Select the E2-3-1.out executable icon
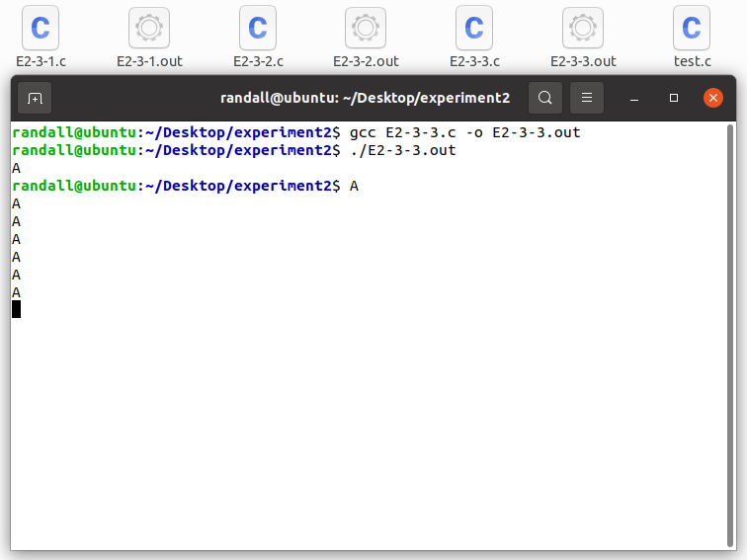Viewport: 747px width, 560px height. click(149, 29)
